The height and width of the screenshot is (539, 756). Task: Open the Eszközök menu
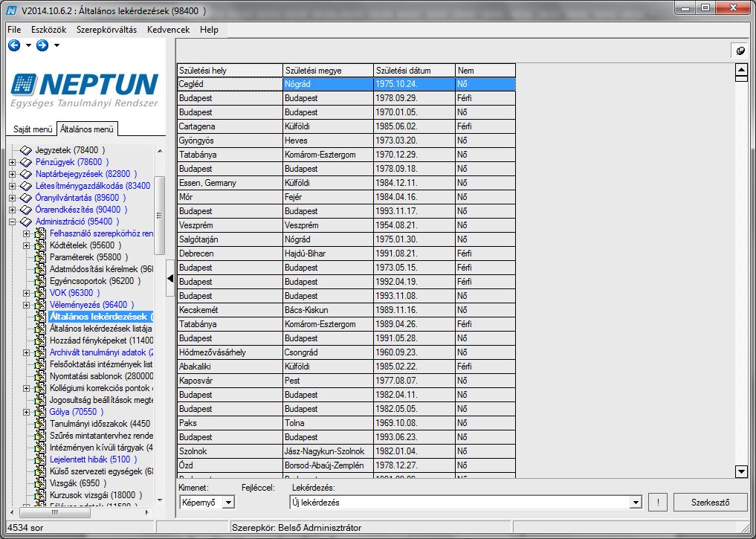coord(49,30)
